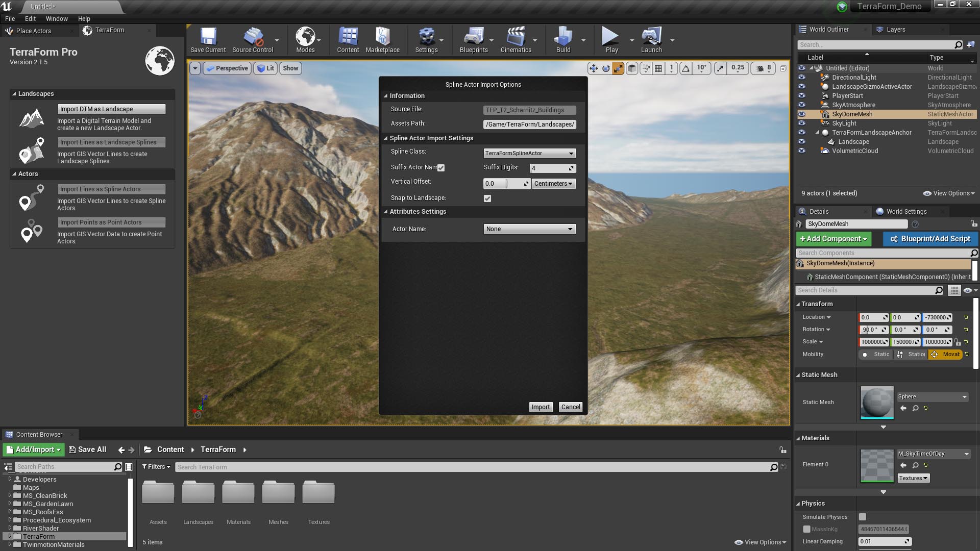This screenshot has height=551, width=980.
Task: Switch to the Place Actors tab
Action: click(x=33, y=31)
